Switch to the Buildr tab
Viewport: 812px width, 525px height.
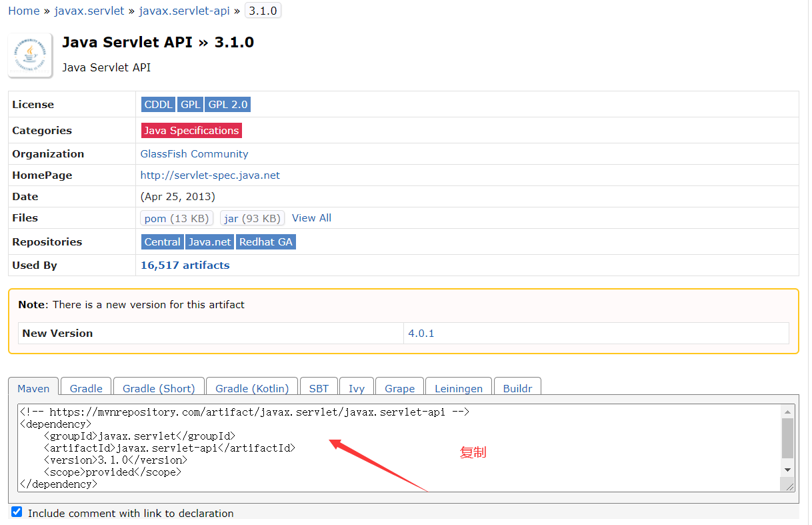tap(517, 388)
